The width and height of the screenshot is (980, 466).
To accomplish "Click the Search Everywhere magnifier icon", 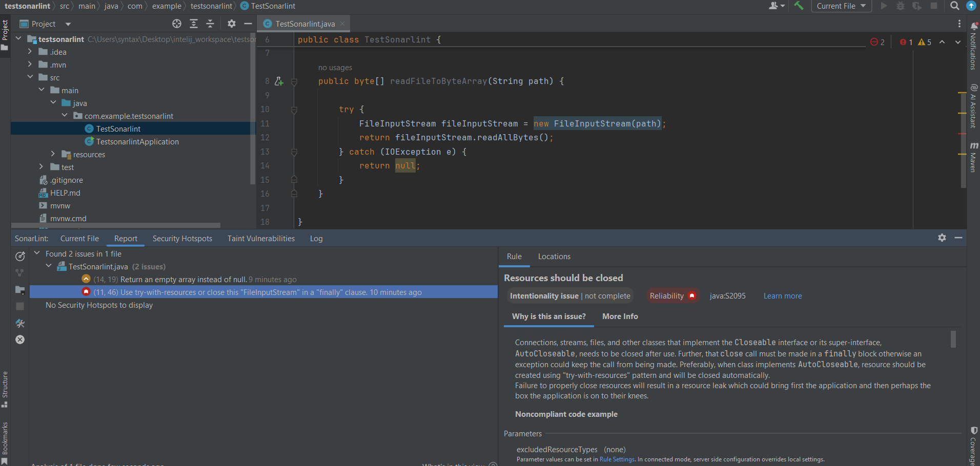I will coord(954,6).
